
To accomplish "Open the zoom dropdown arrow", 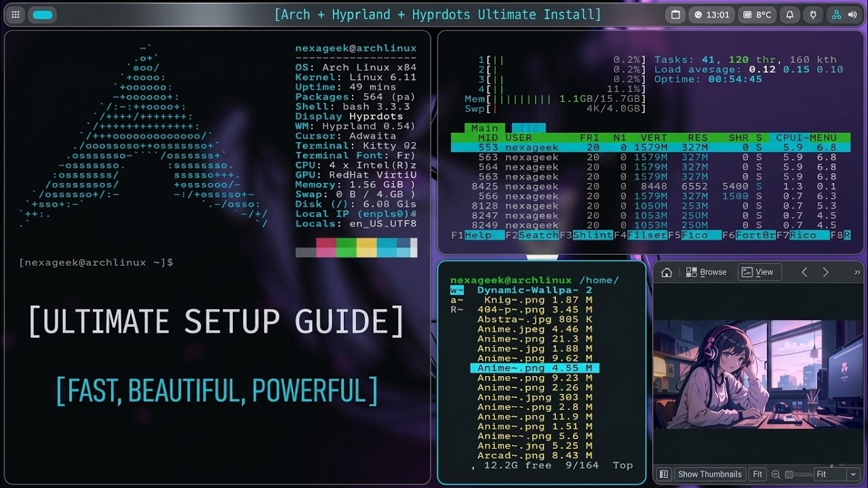I will [x=854, y=474].
